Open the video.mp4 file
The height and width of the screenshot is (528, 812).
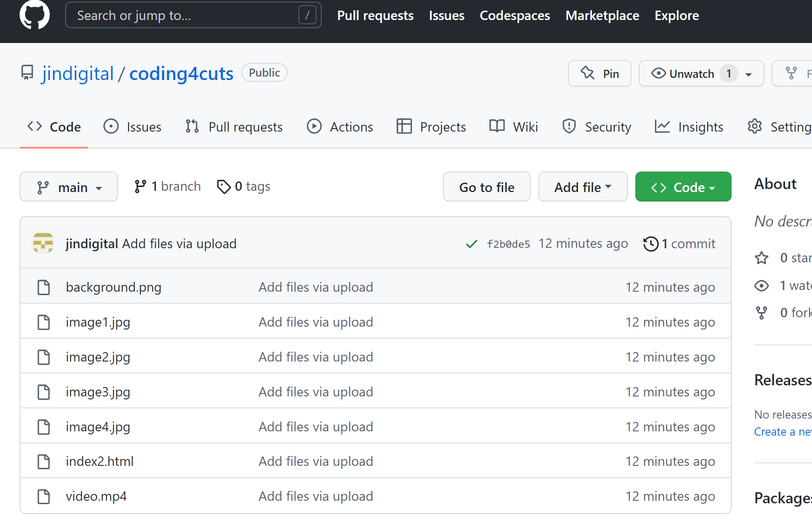pos(96,496)
